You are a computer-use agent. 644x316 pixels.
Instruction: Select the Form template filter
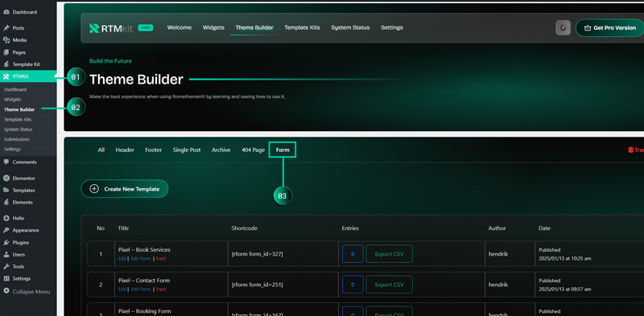(x=283, y=150)
